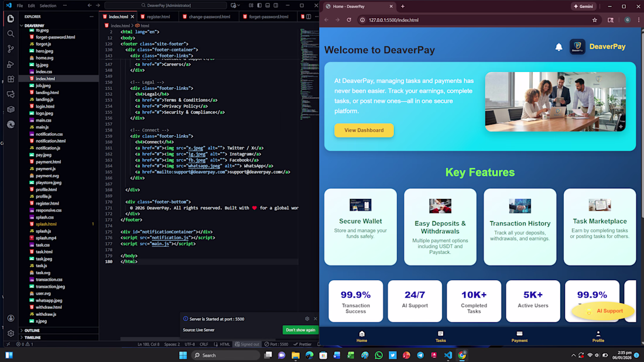
Task: Click the Prettier status bar item
Action: click(303, 344)
